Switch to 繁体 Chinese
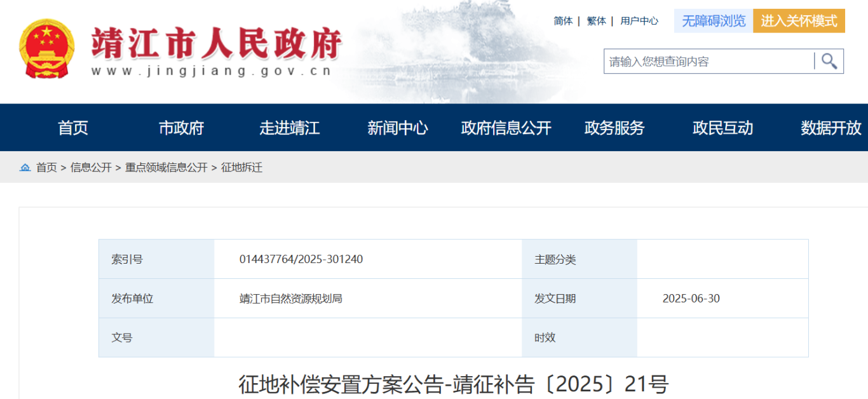 tap(596, 21)
